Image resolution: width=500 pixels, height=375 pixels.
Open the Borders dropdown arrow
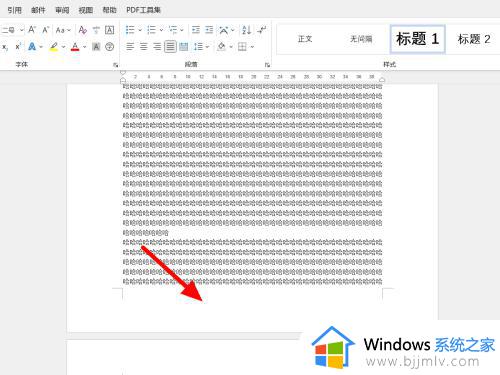click(252, 47)
